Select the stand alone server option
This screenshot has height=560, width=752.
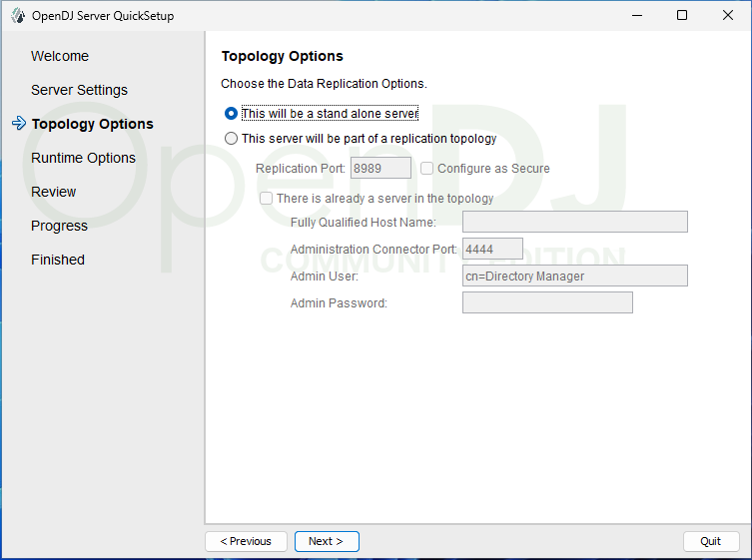pos(232,114)
